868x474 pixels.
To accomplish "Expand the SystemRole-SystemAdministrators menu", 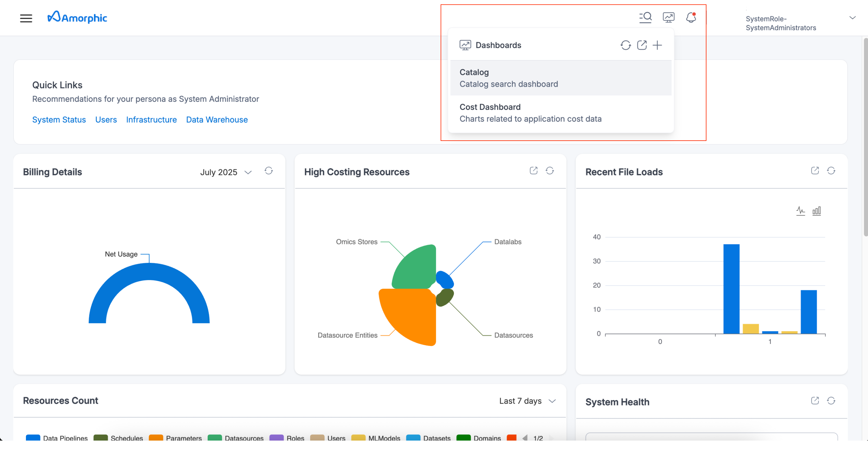I will 853,17.
